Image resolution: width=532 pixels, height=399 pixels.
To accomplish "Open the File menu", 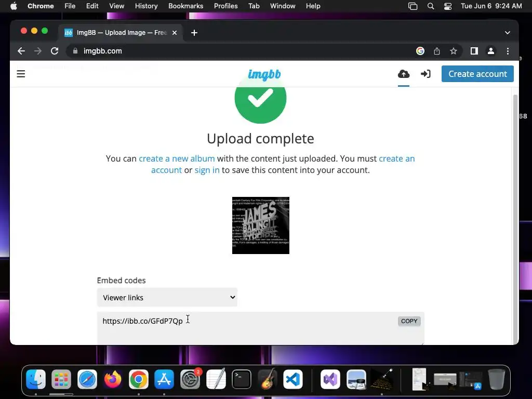I will (70, 6).
